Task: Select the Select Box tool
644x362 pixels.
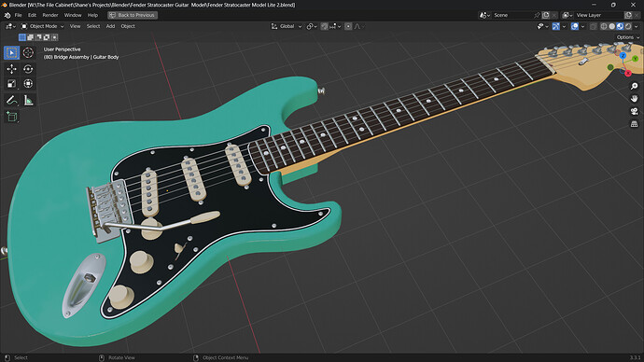Action: click(11, 52)
